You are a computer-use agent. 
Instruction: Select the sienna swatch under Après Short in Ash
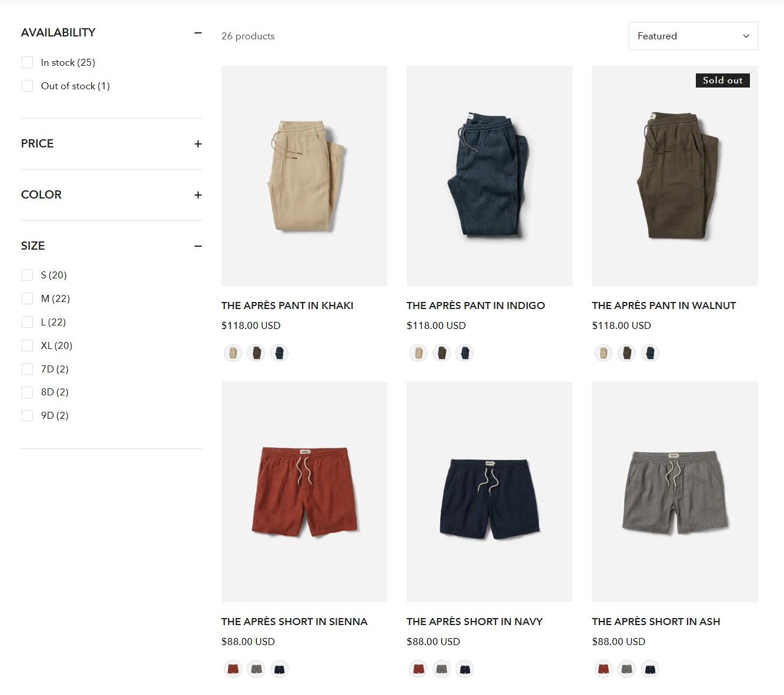click(x=603, y=669)
